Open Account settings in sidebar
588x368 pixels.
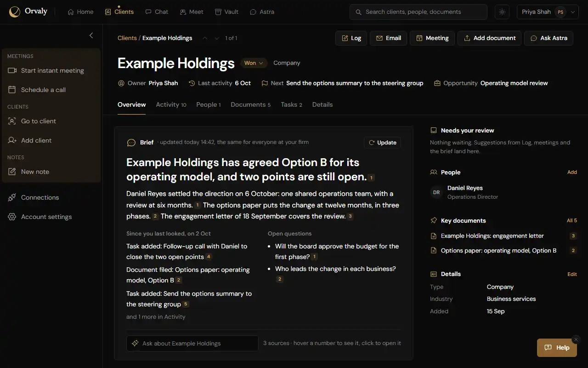[51, 217]
